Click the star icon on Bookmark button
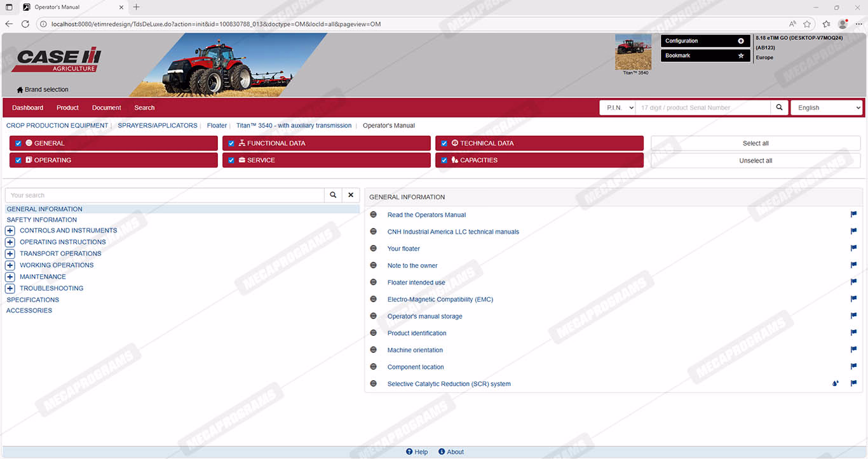This screenshot has width=868, height=459. [740, 56]
